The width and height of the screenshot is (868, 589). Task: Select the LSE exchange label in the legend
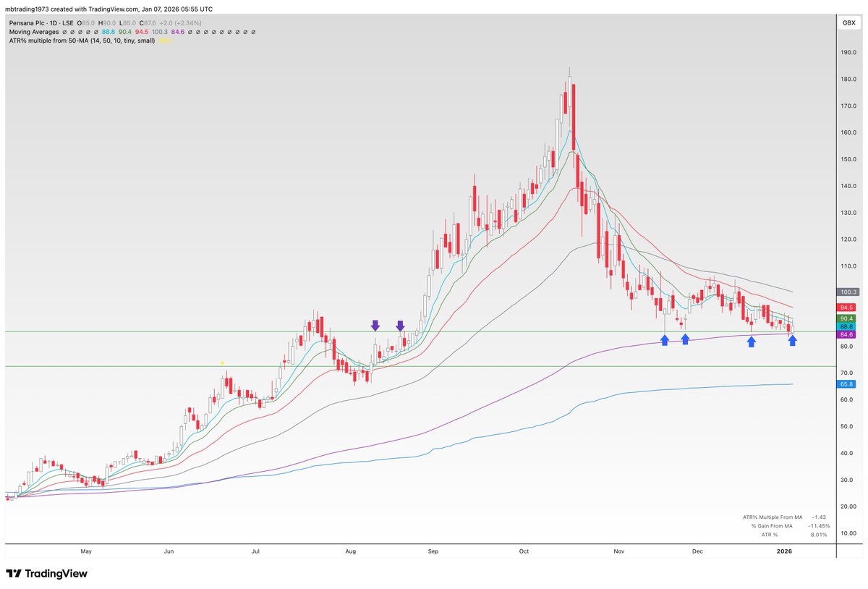click(x=67, y=22)
